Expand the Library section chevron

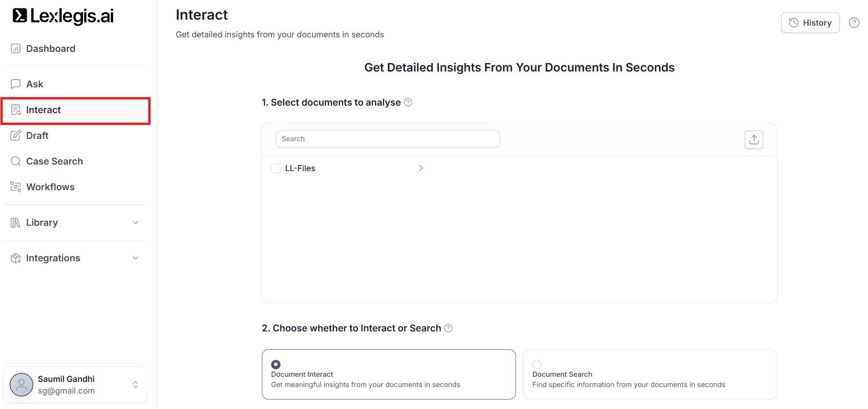[x=136, y=222]
